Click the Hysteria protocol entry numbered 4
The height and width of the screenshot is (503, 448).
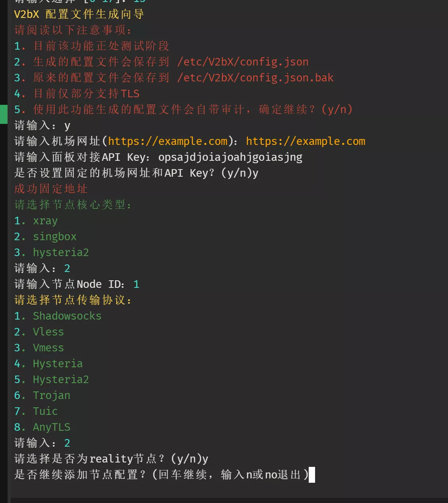click(58, 364)
